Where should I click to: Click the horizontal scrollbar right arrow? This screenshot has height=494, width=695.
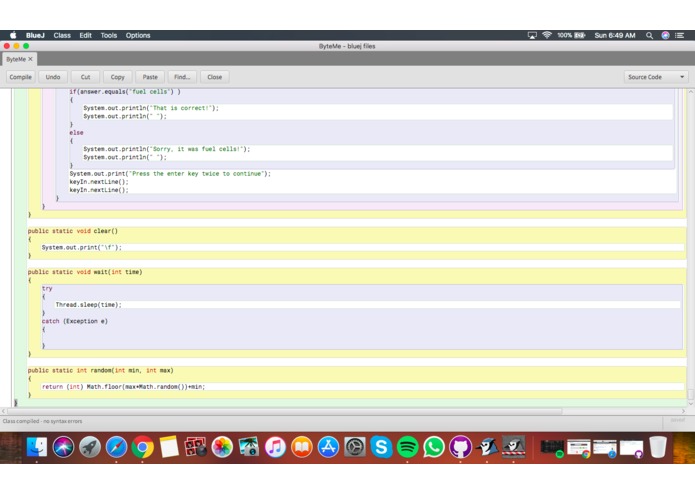point(683,411)
